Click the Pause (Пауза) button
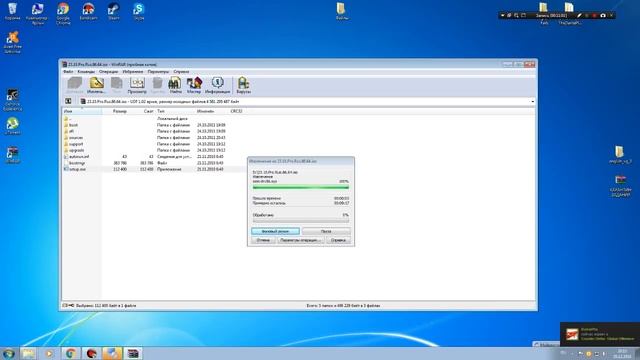The width and height of the screenshot is (640, 360). [x=326, y=231]
